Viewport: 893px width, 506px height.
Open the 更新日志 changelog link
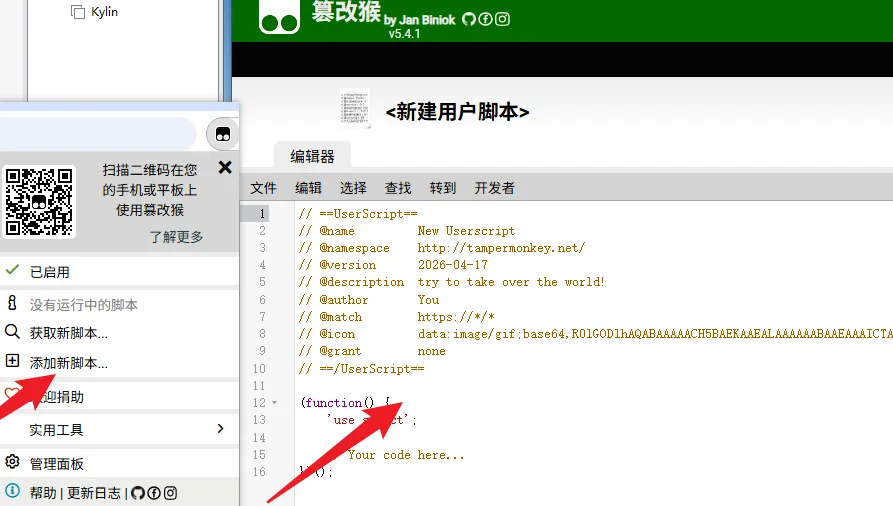pos(94,493)
